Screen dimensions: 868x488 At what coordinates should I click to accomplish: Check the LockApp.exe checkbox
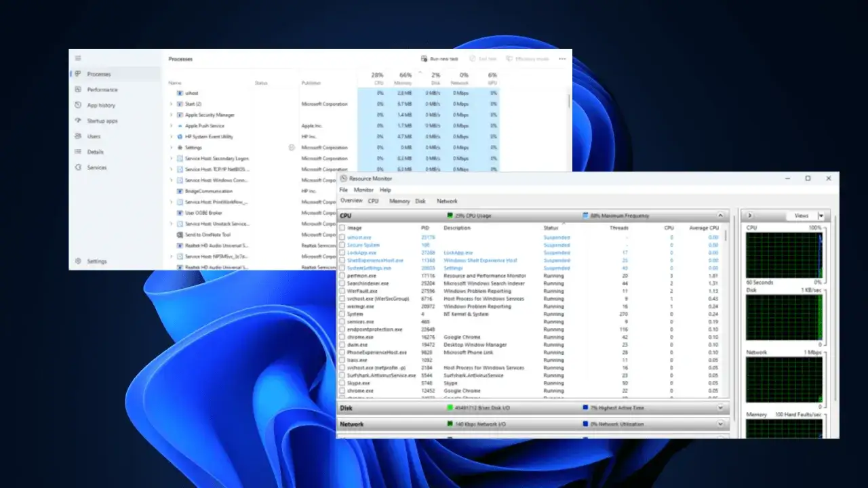(342, 253)
